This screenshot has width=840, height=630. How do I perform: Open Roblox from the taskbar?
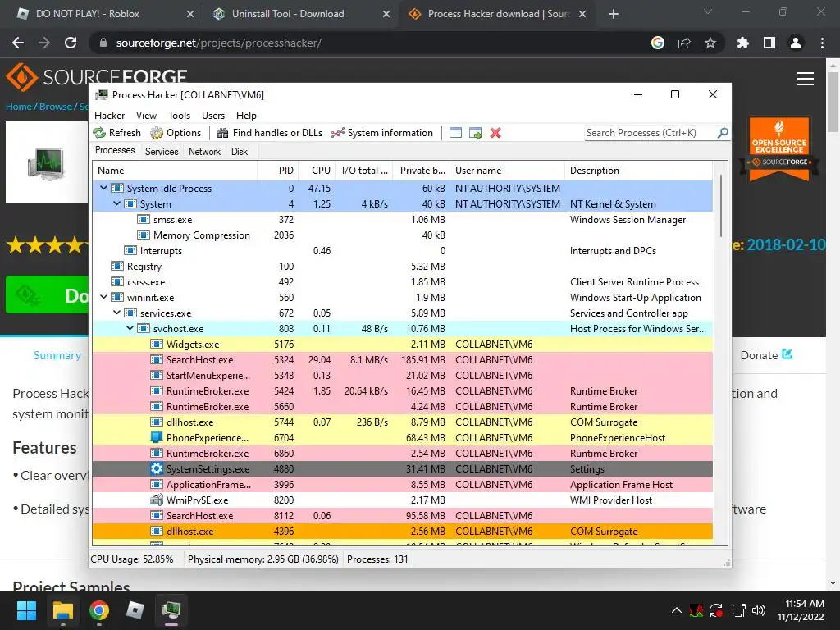coord(135,610)
